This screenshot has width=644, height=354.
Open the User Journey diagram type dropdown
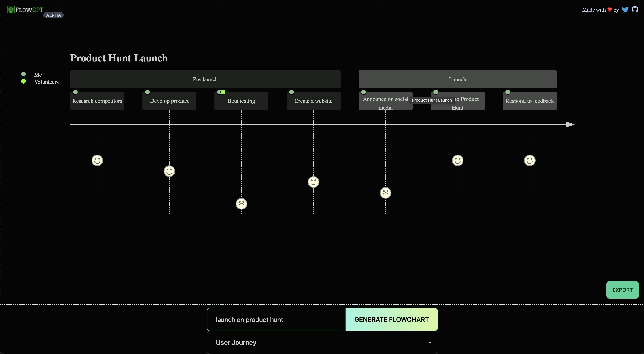point(322,342)
